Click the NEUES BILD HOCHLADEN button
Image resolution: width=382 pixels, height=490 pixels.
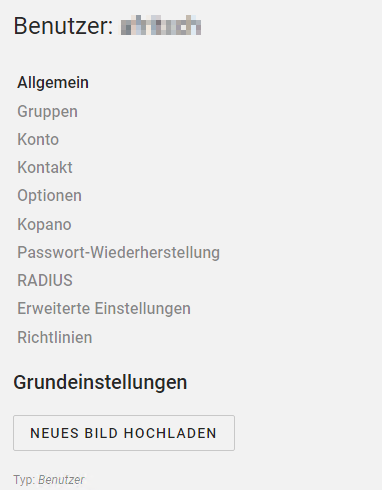tap(124, 433)
